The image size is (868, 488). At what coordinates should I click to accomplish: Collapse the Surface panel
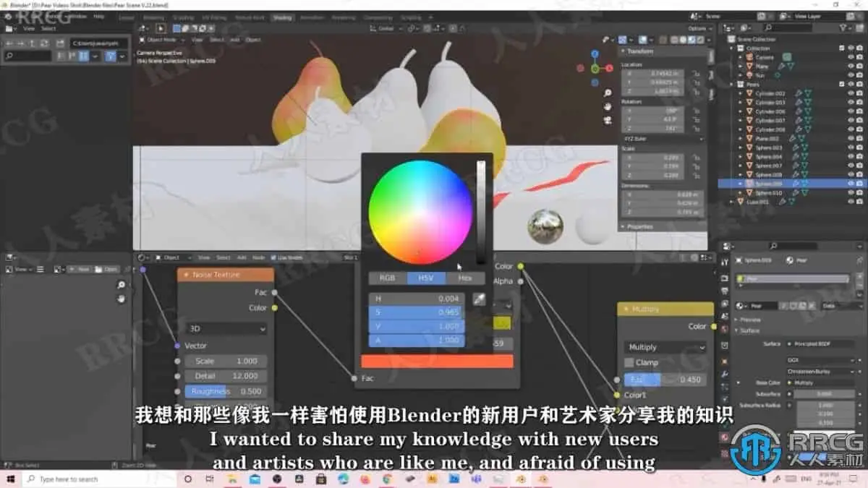coord(749,330)
